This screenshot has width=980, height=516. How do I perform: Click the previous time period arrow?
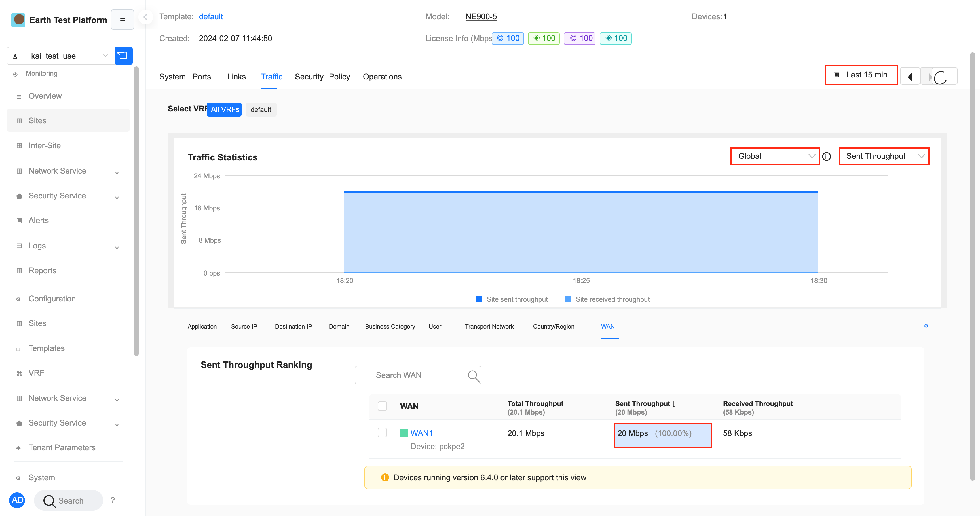tap(910, 77)
